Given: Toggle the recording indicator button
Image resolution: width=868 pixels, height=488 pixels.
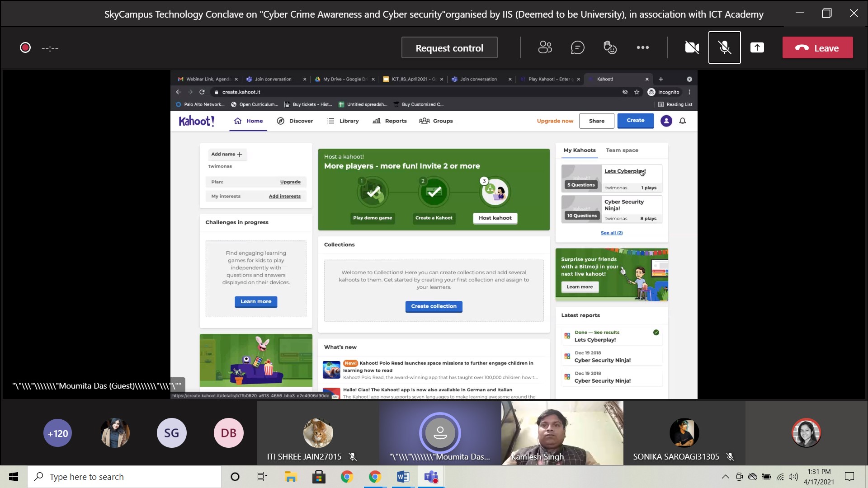Looking at the screenshot, I should pos(25,47).
